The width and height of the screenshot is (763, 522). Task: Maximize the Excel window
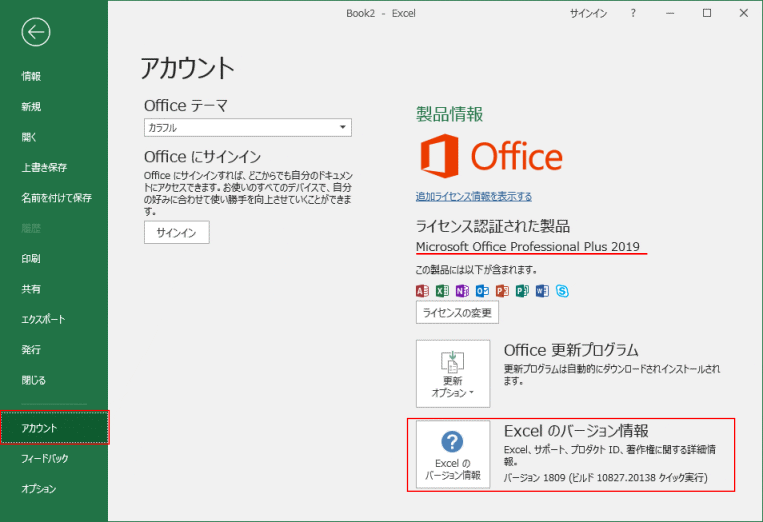point(707,14)
